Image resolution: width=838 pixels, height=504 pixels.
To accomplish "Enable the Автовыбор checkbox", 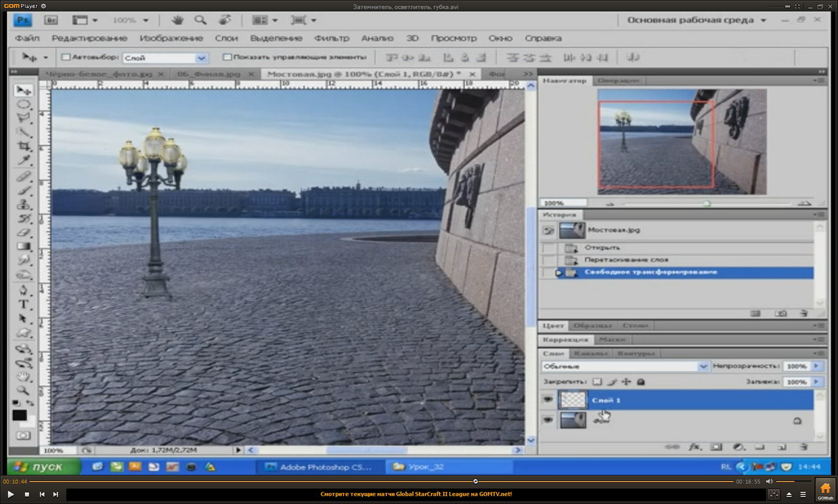I will coord(65,58).
